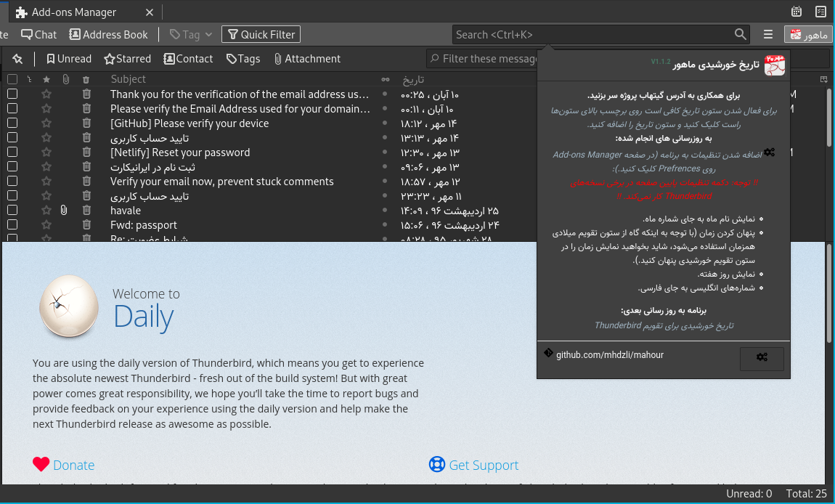
Task: Click the pin icon to keep filters applied
Action: click(x=17, y=59)
